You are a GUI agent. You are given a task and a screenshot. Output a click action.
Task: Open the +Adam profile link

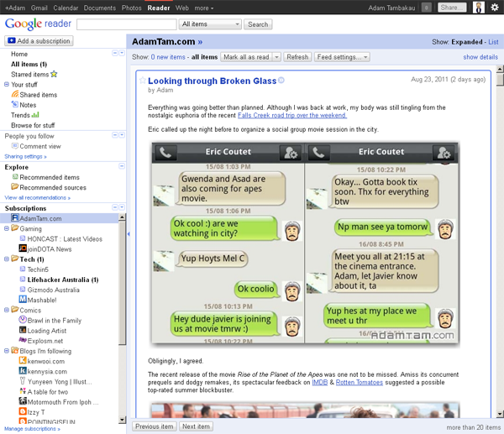(x=15, y=8)
